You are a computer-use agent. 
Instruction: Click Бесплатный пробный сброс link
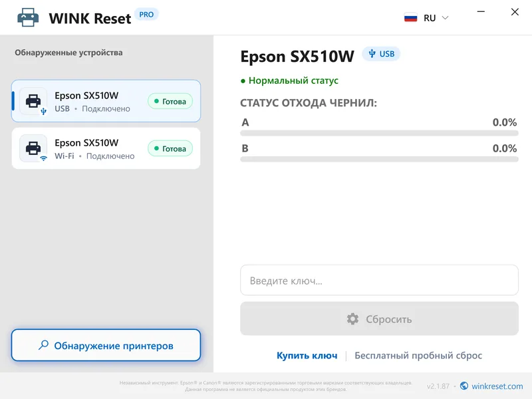pyautogui.click(x=418, y=355)
